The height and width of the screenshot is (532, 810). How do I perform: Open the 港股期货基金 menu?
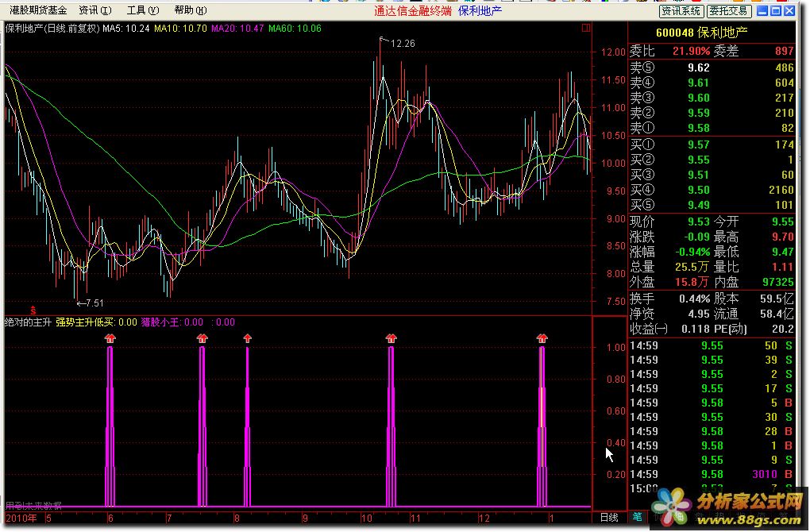[38, 10]
